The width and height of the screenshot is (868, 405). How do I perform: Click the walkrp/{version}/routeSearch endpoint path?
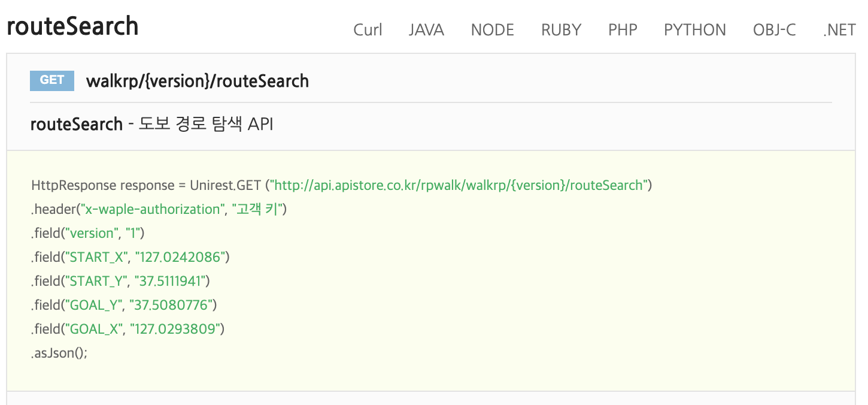[198, 81]
